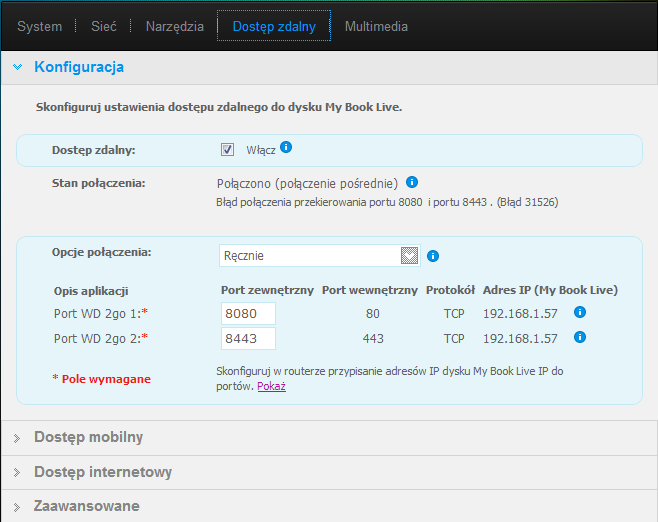
Task: Show info icon for Port WD 2go 2 row
Action: 580,337
